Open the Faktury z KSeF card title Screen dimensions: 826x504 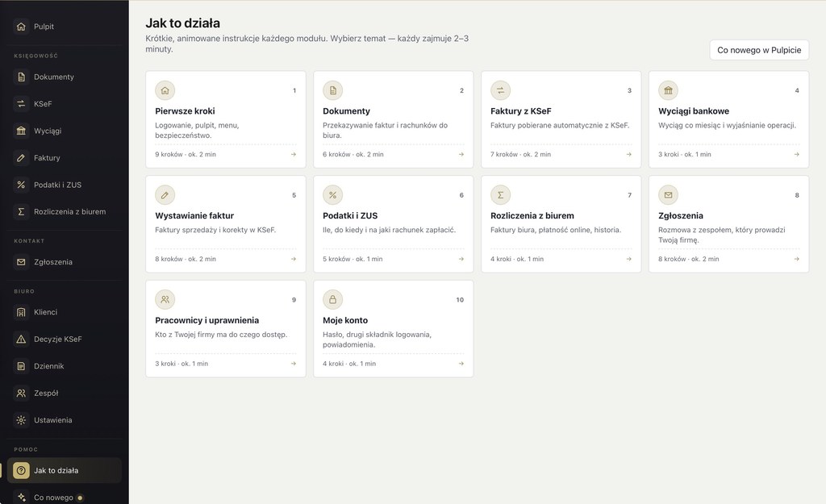pyautogui.click(x=521, y=110)
